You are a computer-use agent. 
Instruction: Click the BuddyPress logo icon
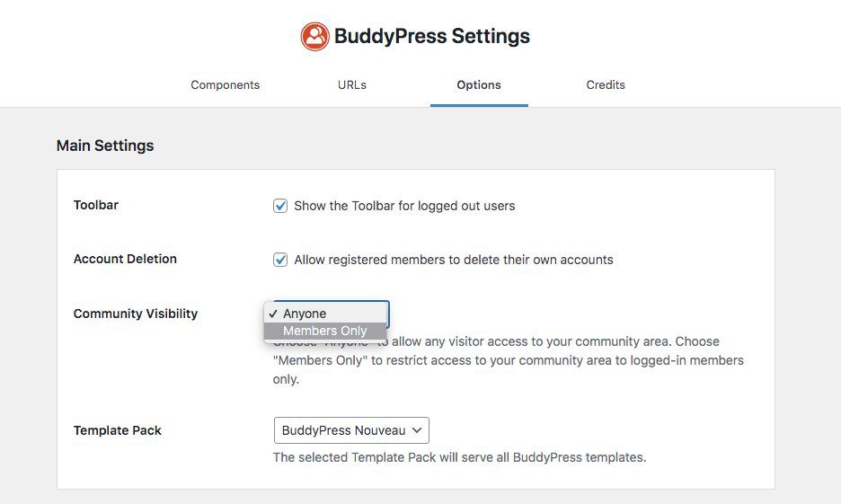click(x=314, y=37)
